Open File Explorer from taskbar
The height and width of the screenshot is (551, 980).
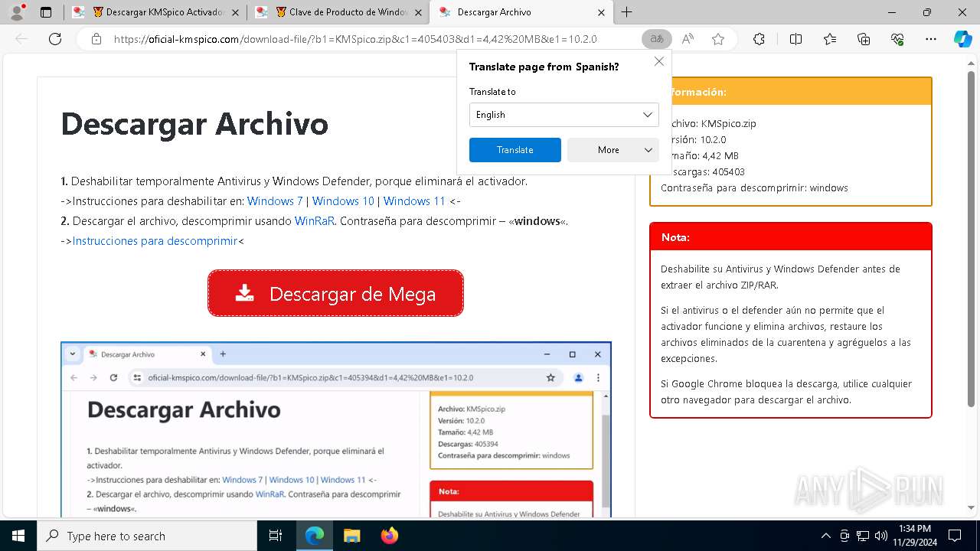[x=351, y=536]
